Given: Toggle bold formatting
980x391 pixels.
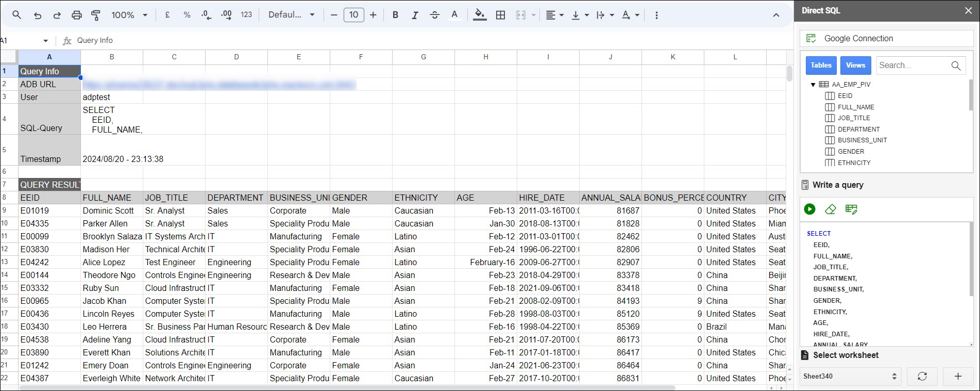Looking at the screenshot, I should 395,15.
